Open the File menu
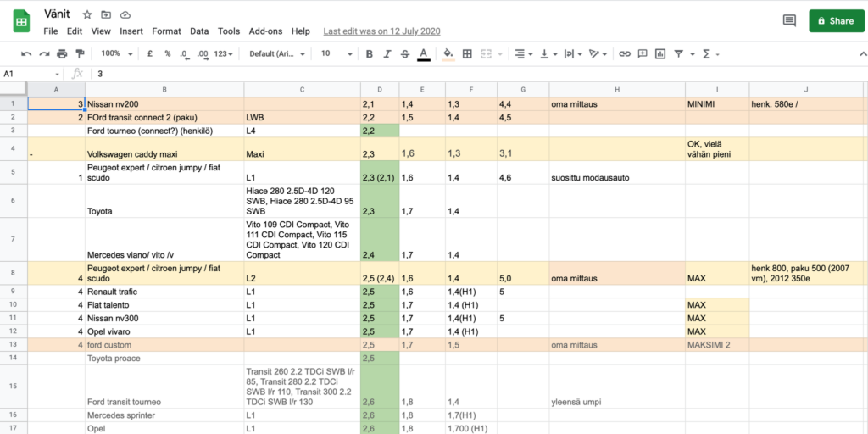 [x=50, y=31]
